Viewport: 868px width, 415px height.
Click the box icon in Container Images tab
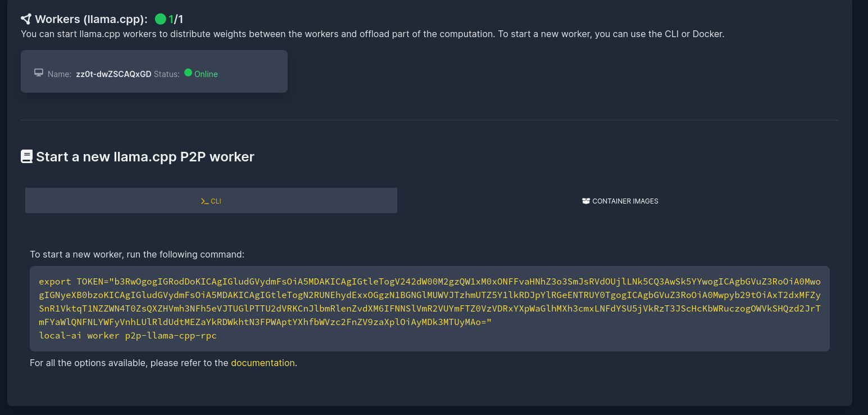tap(586, 201)
